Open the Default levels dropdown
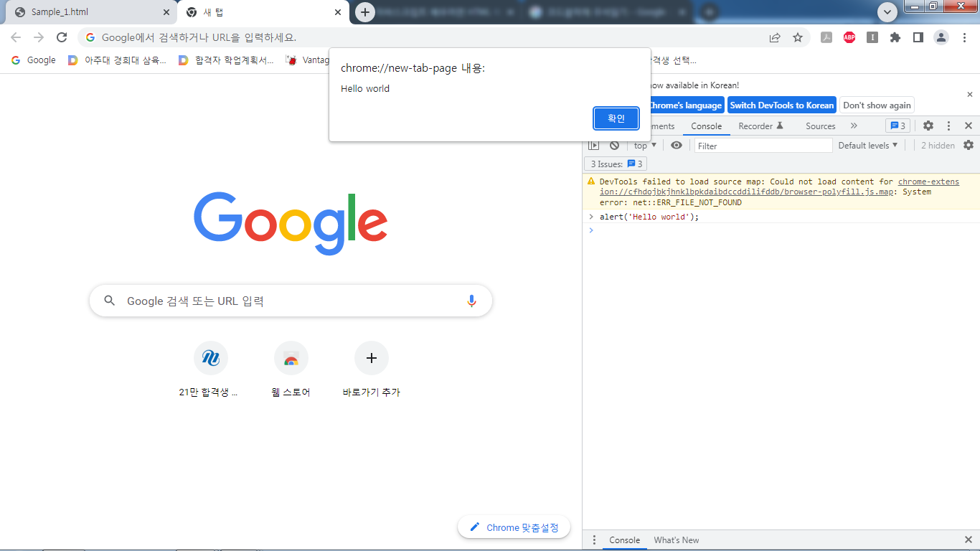Image resolution: width=980 pixels, height=551 pixels. pos(868,145)
